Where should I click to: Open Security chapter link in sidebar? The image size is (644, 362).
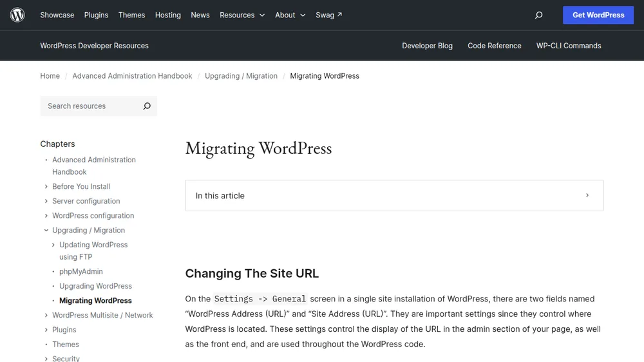click(66, 359)
